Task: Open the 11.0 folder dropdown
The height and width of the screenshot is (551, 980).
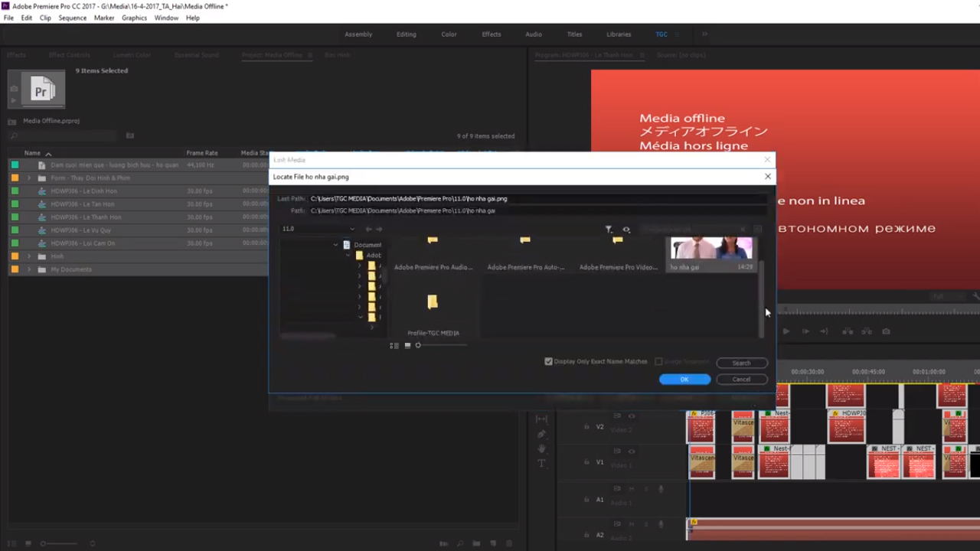Action: point(318,229)
